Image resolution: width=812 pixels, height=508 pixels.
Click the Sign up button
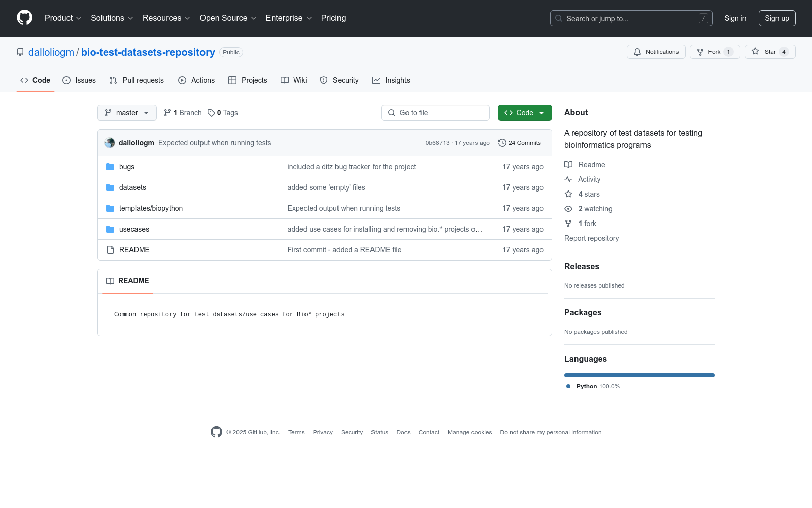pos(777,18)
